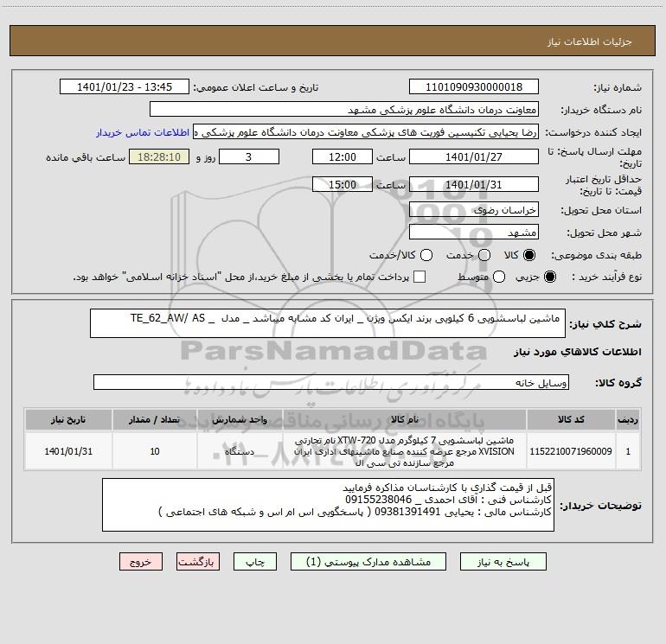
Task: Select the جزیی purchase type radio
Action: pos(549,277)
